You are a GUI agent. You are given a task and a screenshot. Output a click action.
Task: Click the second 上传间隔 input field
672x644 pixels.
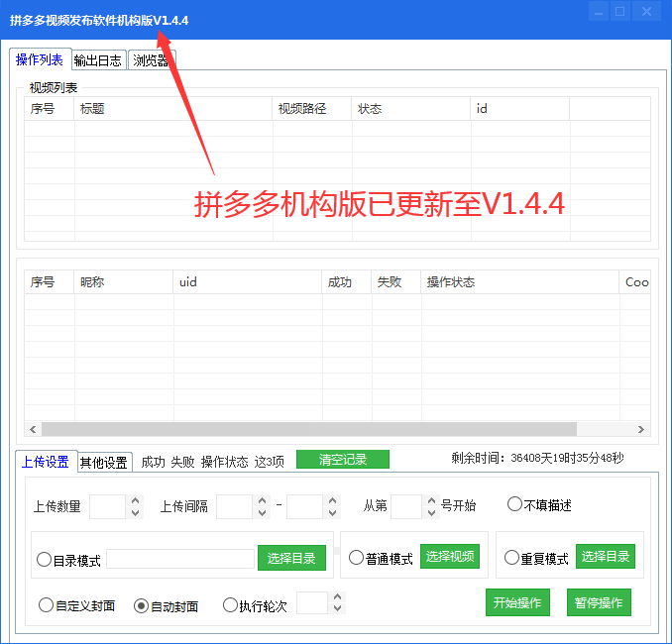tap(304, 506)
